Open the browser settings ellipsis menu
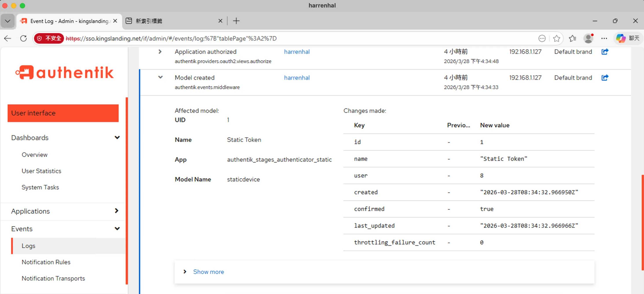This screenshot has height=294, width=644. 604,38
